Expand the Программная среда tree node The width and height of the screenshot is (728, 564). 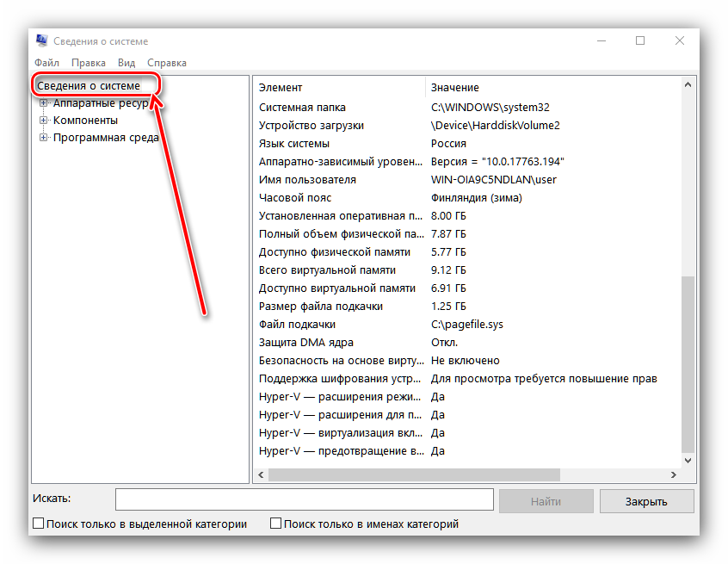coord(44,138)
